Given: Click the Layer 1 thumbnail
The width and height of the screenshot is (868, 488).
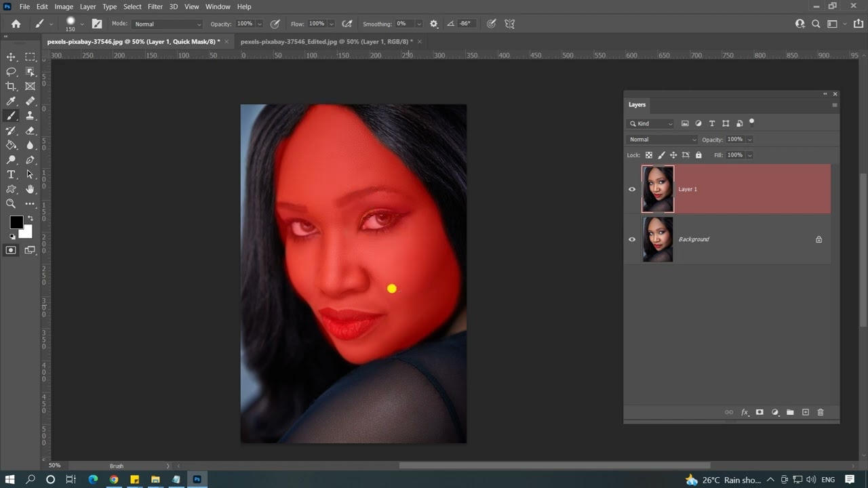Looking at the screenshot, I should (658, 189).
